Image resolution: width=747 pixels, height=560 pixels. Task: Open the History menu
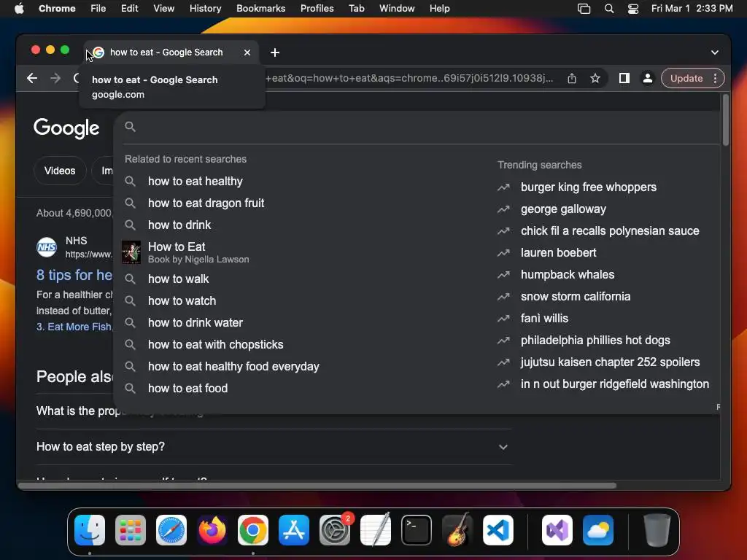(205, 9)
